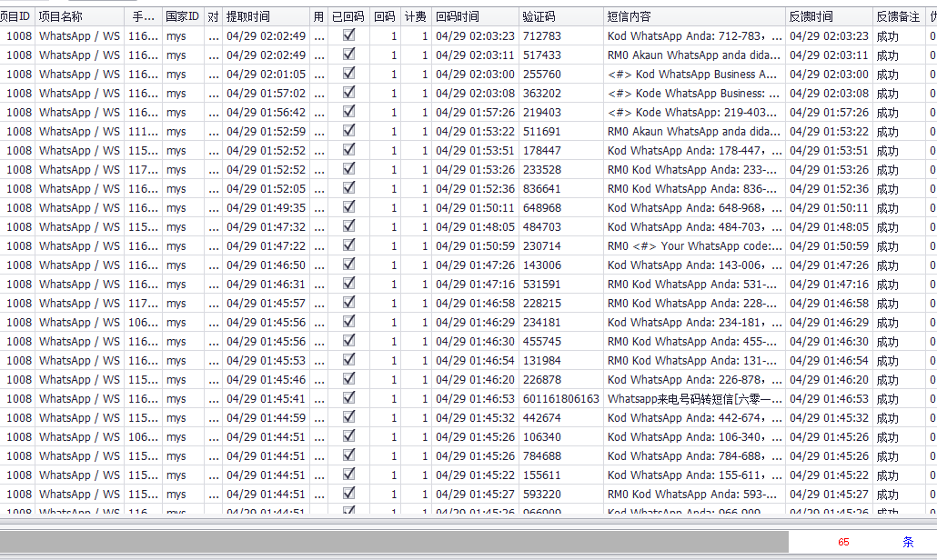Select SMS text starting 'Whatsapp来电号码转短信'
The height and width of the screenshot is (560, 937).
694,399
